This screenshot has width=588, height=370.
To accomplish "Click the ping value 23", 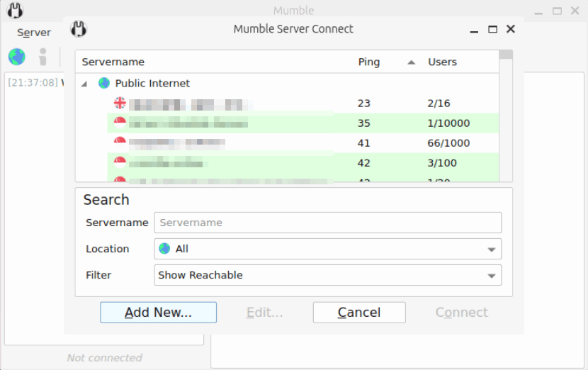I will tap(363, 103).
